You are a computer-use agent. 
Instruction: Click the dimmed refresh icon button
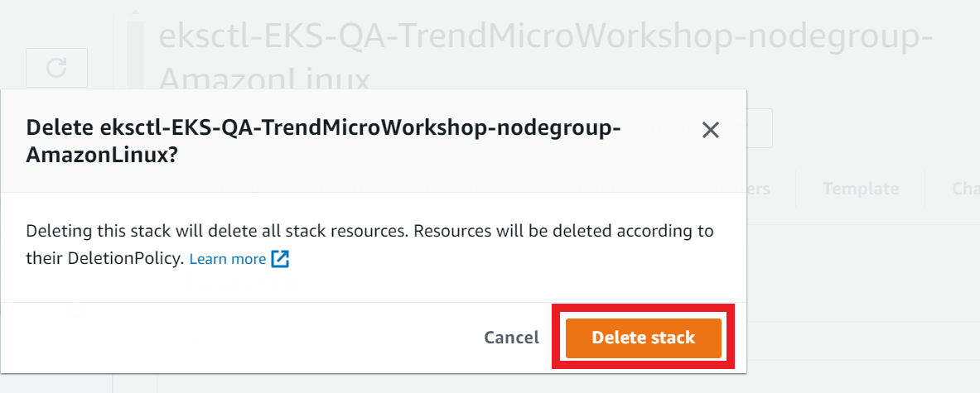[x=57, y=67]
